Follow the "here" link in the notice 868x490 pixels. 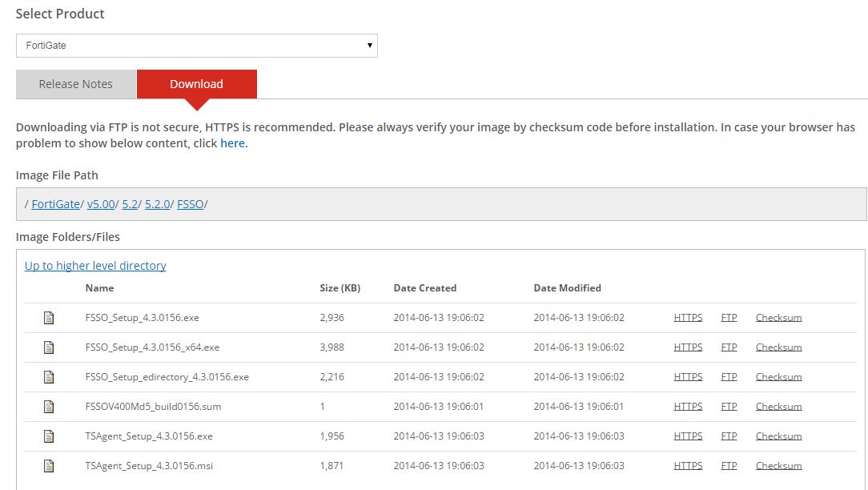pos(232,143)
